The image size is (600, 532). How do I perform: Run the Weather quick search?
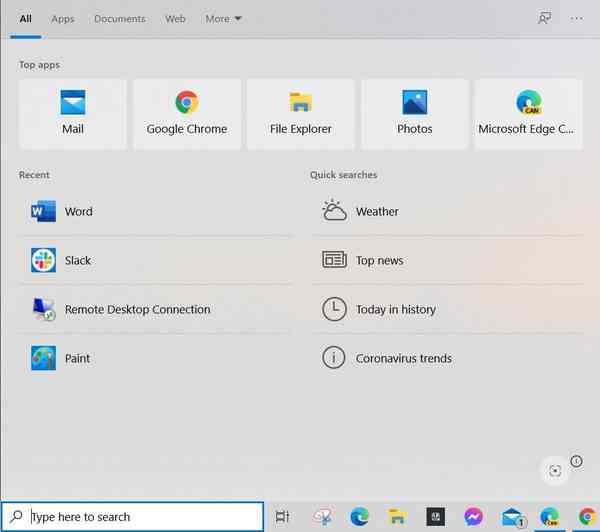[447, 211]
